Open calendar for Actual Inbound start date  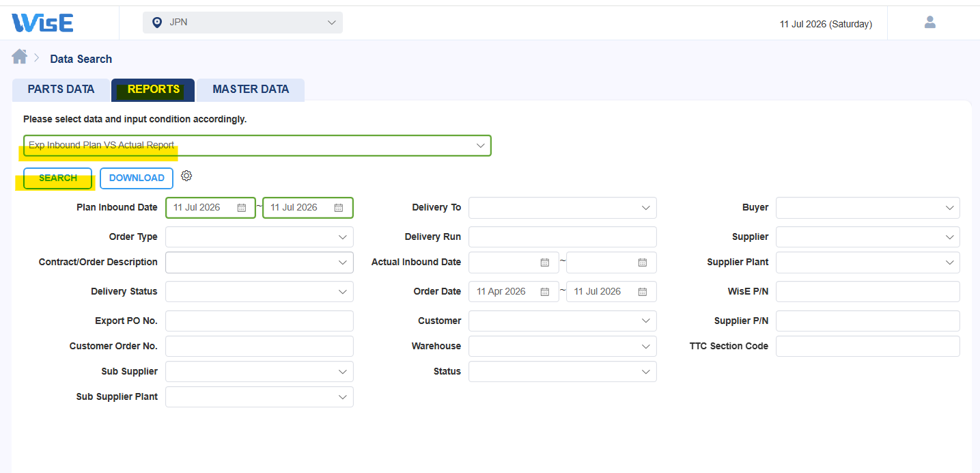(x=545, y=262)
